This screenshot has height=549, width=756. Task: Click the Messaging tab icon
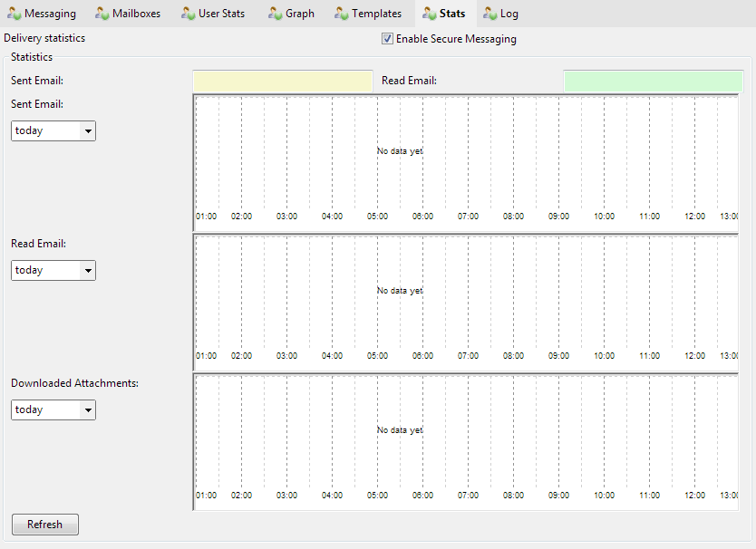click(x=15, y=14)
